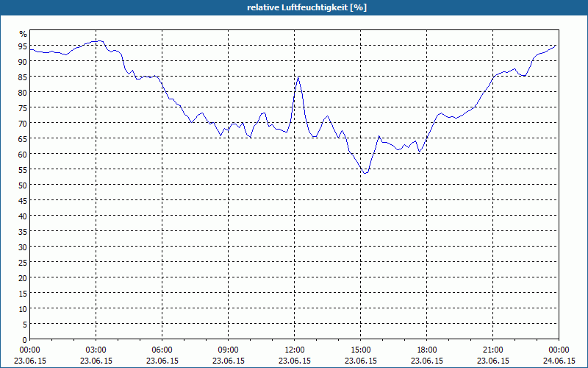This screenshot has width=588, height=368.
Task: Click the y-axis value 35
Action: pos(23,231)
